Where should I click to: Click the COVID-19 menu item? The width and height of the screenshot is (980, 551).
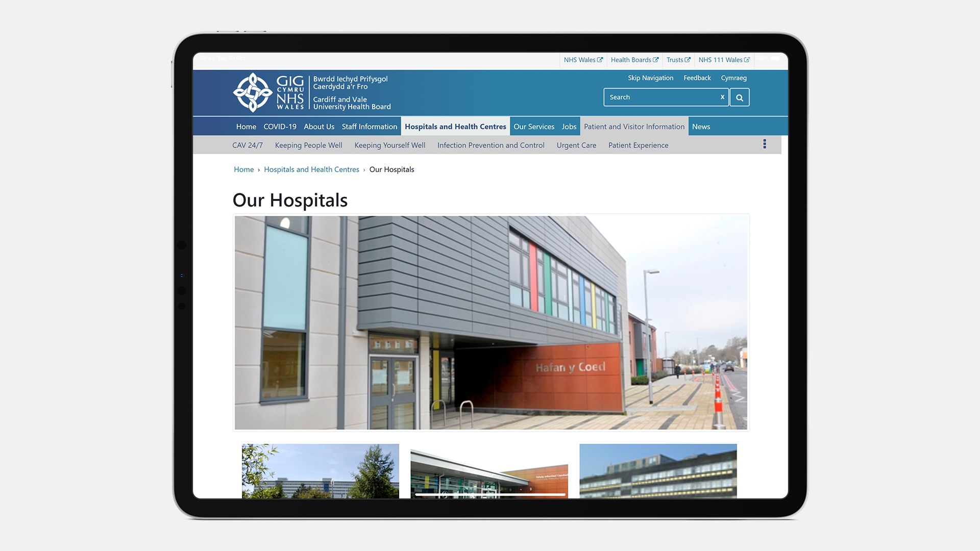point(279,127)
